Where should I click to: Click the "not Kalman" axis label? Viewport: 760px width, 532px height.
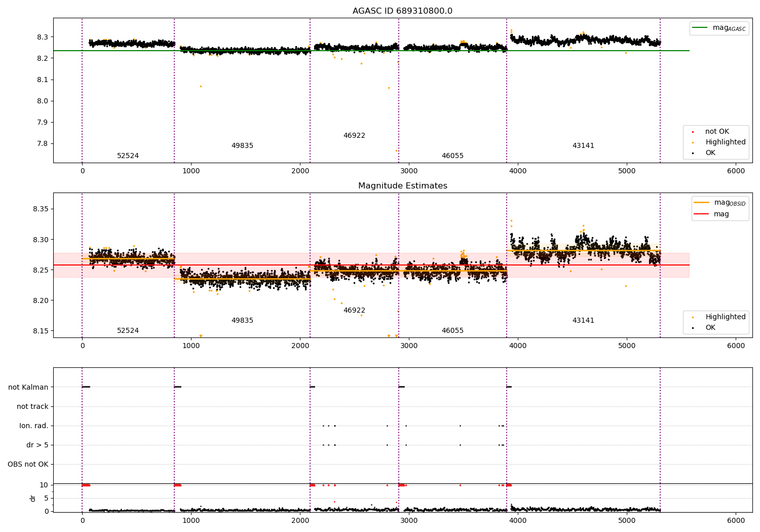coord(28,387)
